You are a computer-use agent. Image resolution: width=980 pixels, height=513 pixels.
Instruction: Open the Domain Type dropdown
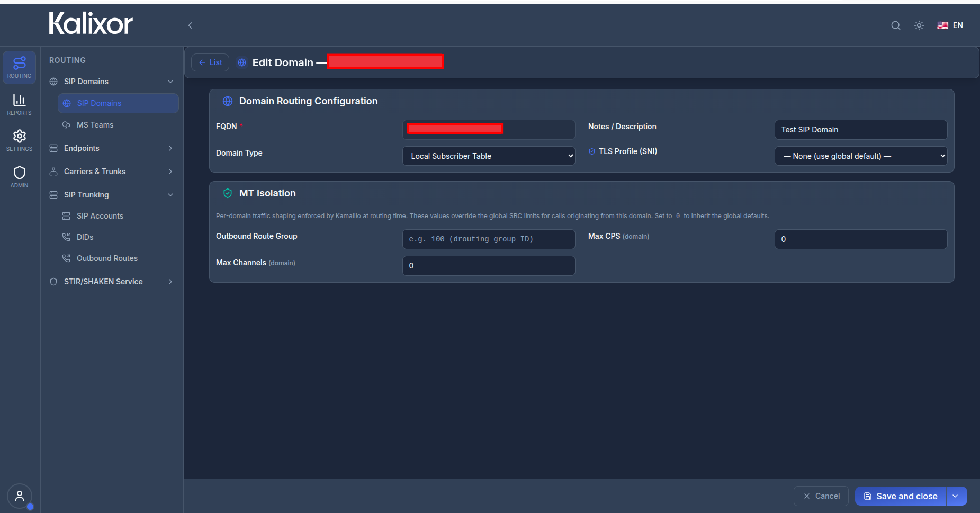[x=489, y=156]
